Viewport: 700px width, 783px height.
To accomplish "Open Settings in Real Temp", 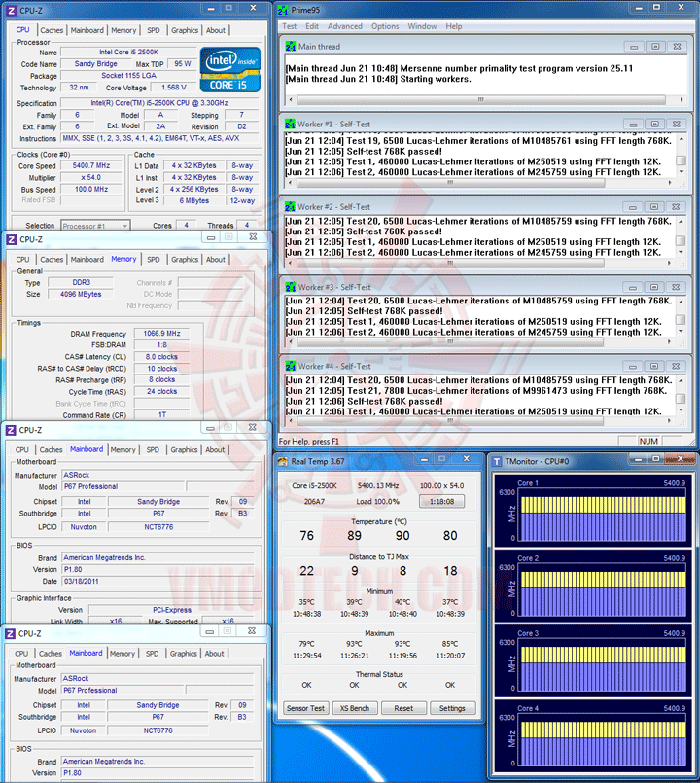I will point(452,708).
